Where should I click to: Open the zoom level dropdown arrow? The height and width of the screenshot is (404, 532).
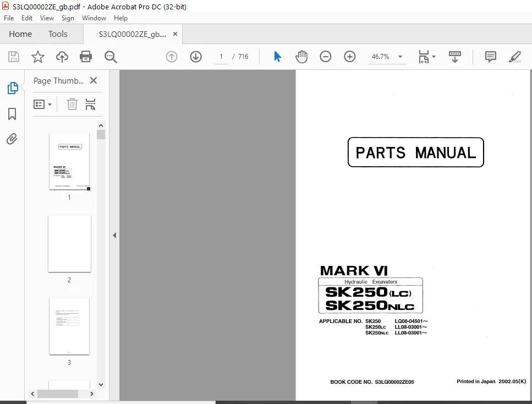401,57
